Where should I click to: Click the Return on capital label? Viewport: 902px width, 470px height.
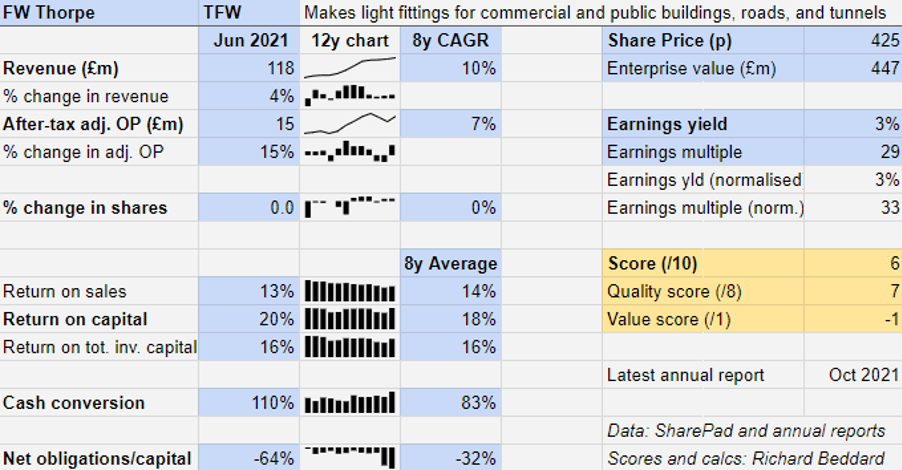point(100,319)
